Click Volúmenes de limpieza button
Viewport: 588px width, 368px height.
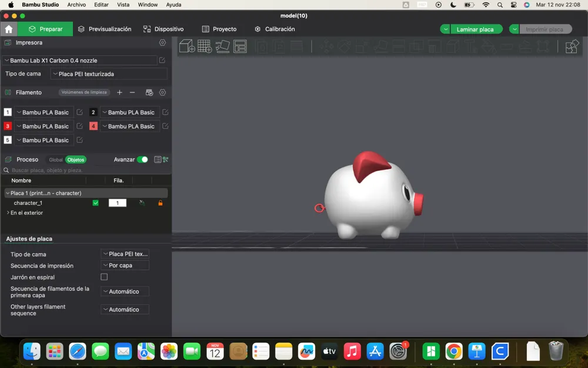click(x=84, y=92)
